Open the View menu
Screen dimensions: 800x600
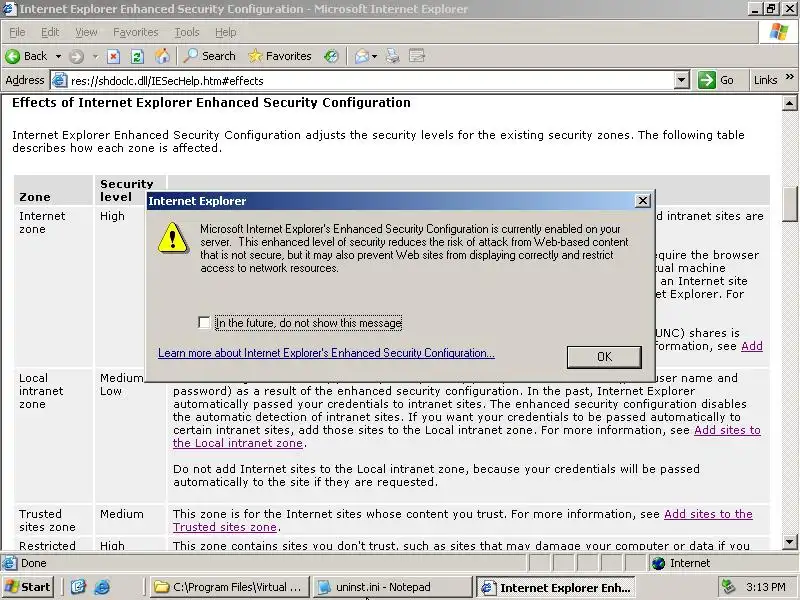pos(86,32)
